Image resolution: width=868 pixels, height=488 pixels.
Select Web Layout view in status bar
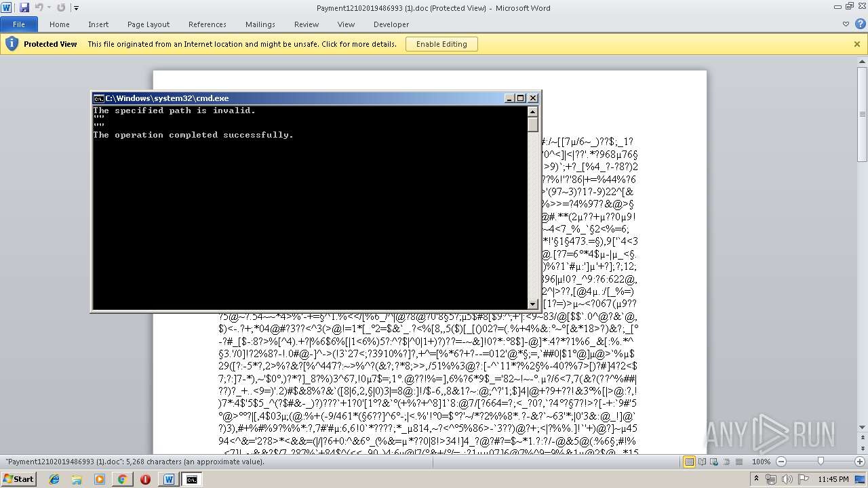(715, 462)
